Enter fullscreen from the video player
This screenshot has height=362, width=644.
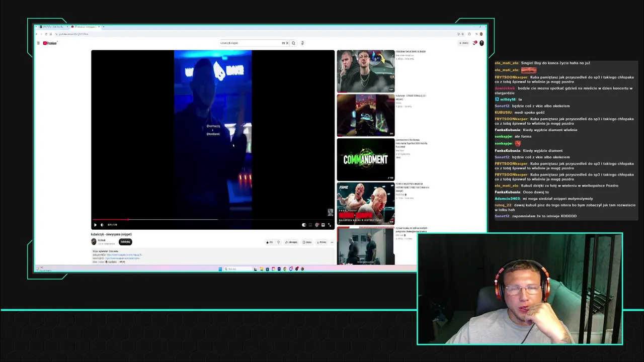[330, 225]
